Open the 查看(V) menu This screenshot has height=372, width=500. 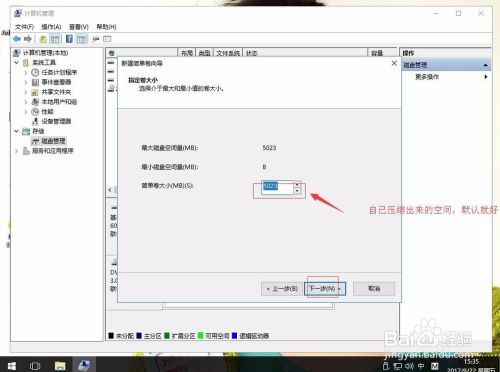(x=79, y=27)
